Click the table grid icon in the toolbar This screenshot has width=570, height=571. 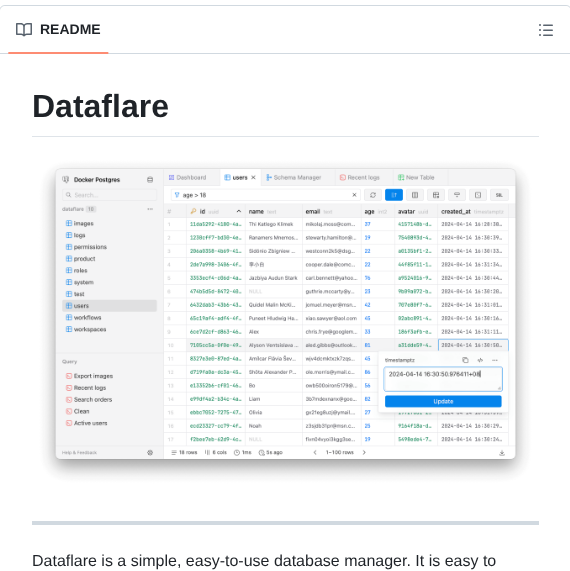coord(436,195)
